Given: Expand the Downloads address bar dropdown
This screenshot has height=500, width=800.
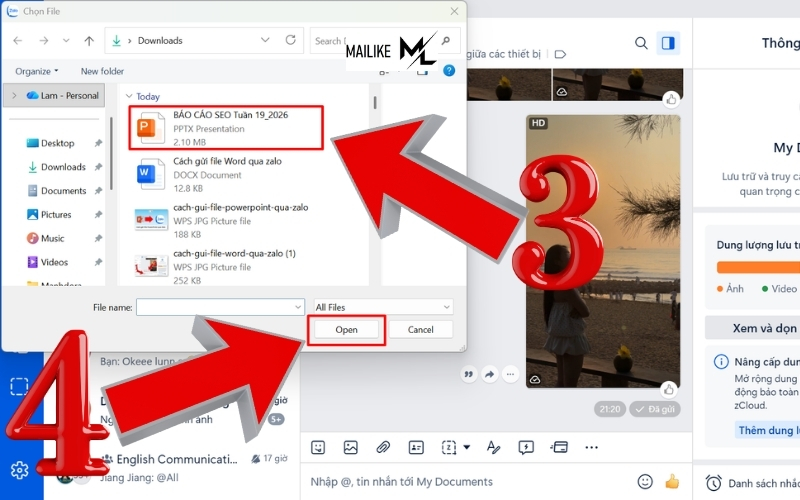Looking at the screenshot, I should (x=265, y=40).
